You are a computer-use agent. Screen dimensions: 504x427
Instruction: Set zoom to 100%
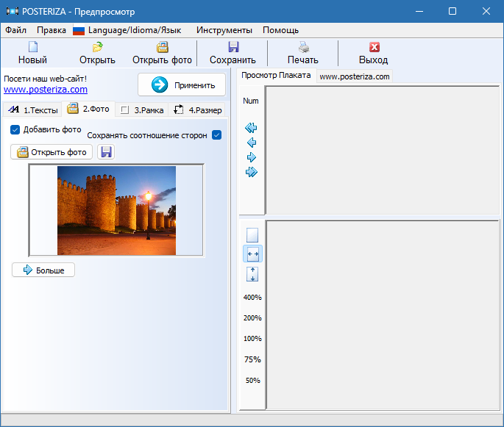coord(252,338)
